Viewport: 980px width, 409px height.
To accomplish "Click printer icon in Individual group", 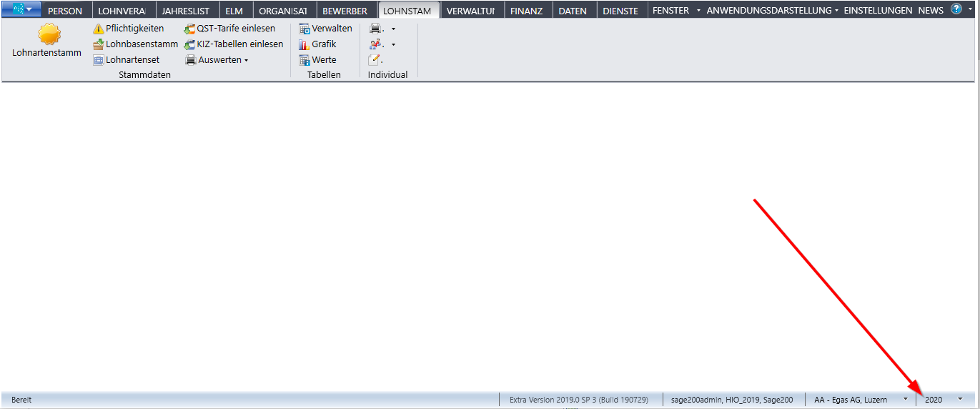I will tap(376, 29).
